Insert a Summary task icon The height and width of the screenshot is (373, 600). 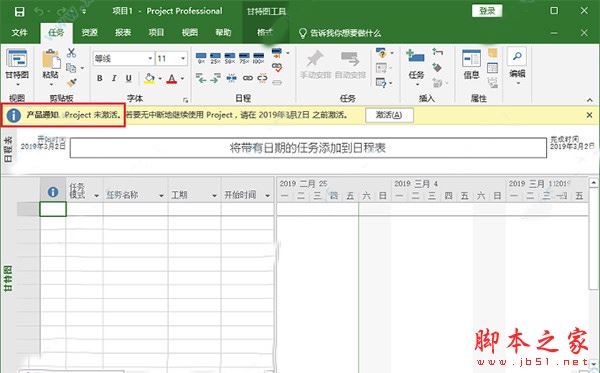coord(438,52)
